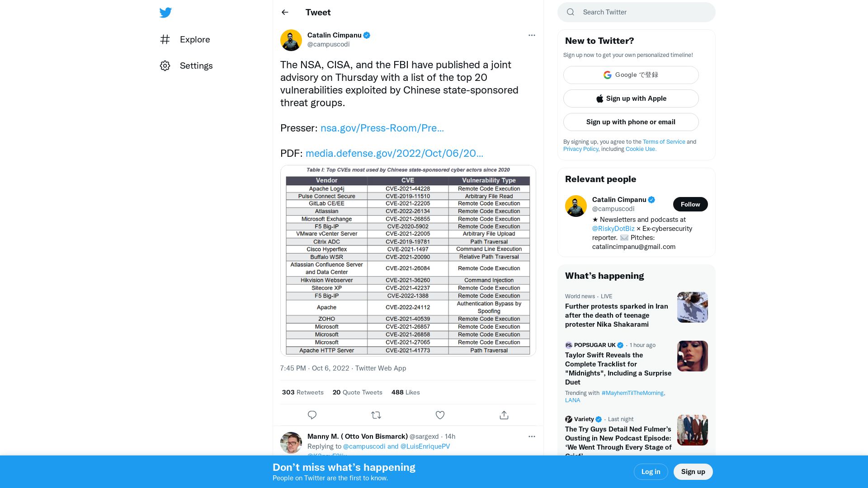The height and width of the screenshot is (488, 868).
Task: Open the reply icon under the tweet
Action: [x=311, y=415]
